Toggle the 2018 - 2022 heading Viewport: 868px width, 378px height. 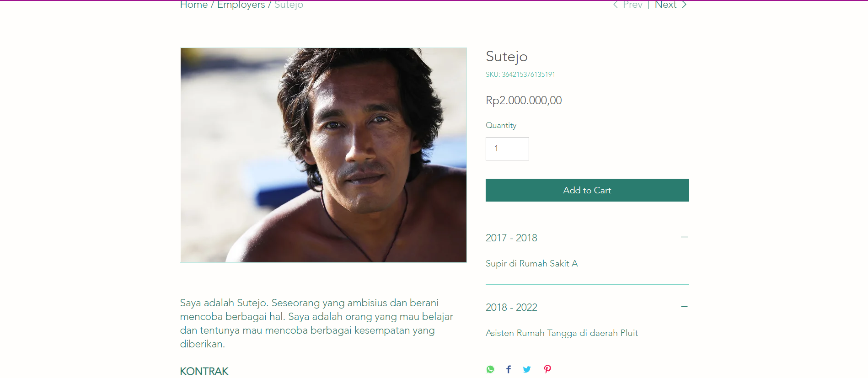point(511,307)
